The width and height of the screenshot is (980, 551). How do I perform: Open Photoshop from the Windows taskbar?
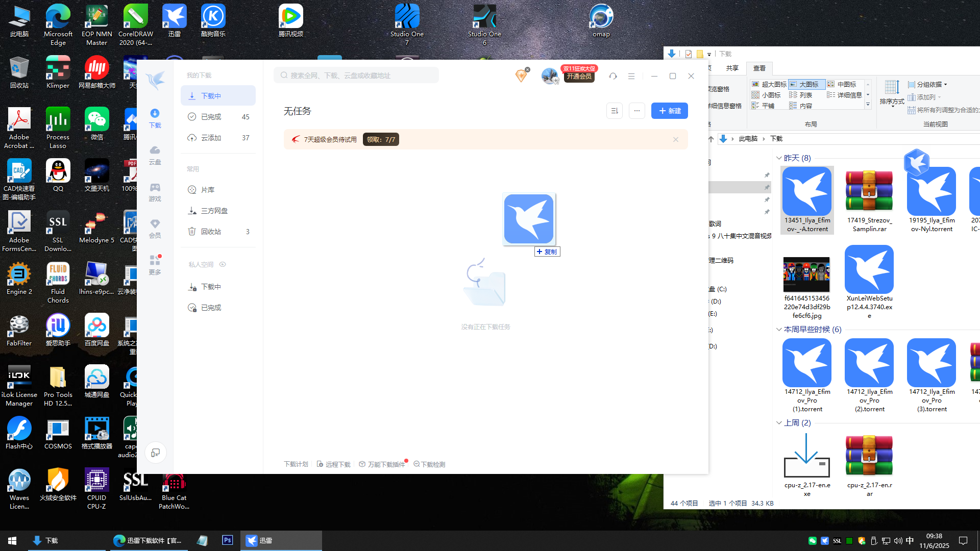tap(228, 540)
